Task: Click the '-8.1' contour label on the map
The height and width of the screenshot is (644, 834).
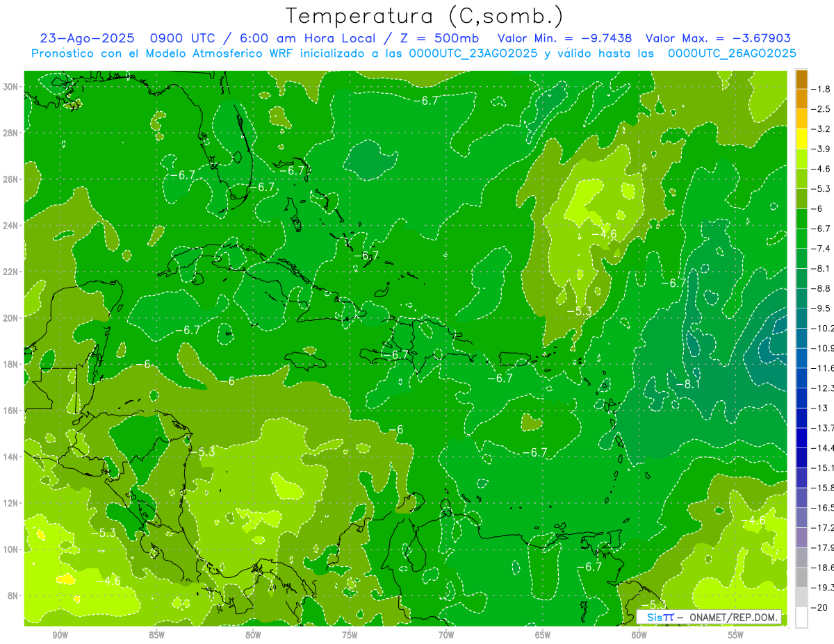Action: pos(688,383)
